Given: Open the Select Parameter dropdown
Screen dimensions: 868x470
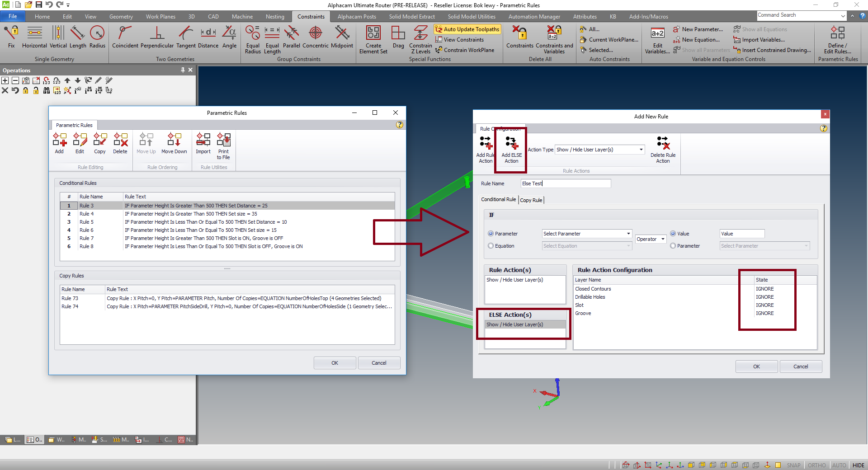Looking at the screenshot, I should [x=628, y=234].
